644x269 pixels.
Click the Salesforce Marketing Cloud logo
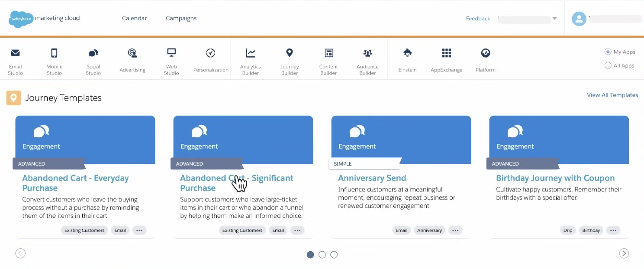[44, 19]
